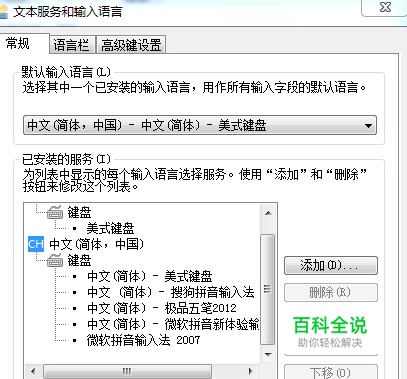Click the 下移(O) button
Screen dimensions: 407x379
(x=331, y=372)
